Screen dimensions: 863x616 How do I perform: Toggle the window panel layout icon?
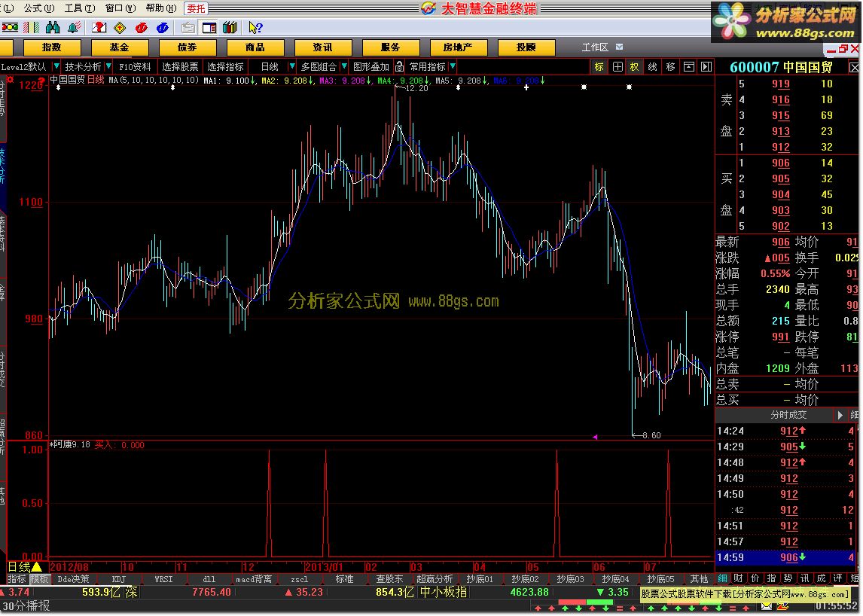click(209, 28)
